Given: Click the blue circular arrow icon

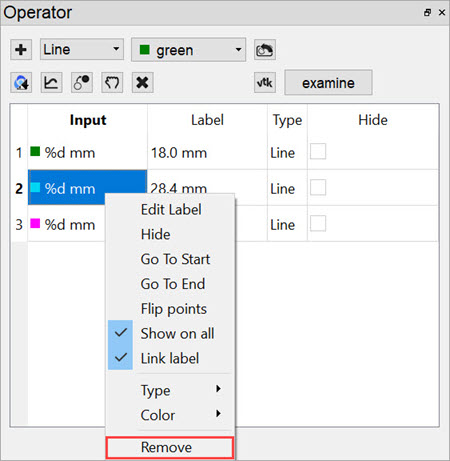Looking at the screenshot, I should click(21, 82).
